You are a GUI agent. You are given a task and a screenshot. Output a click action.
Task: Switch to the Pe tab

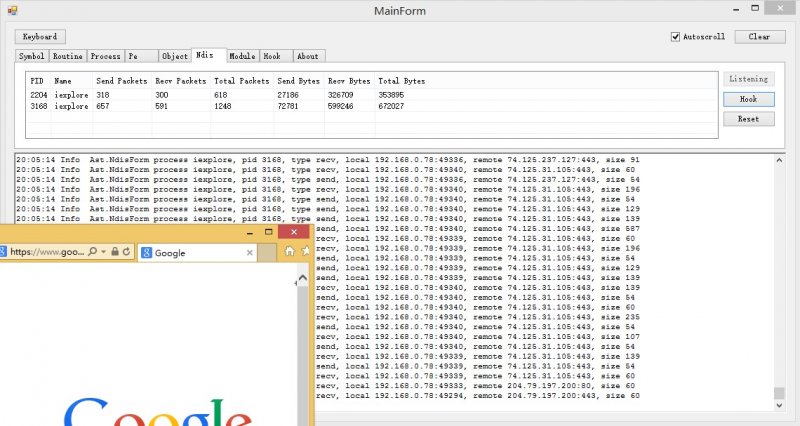[x=141, y=56]
